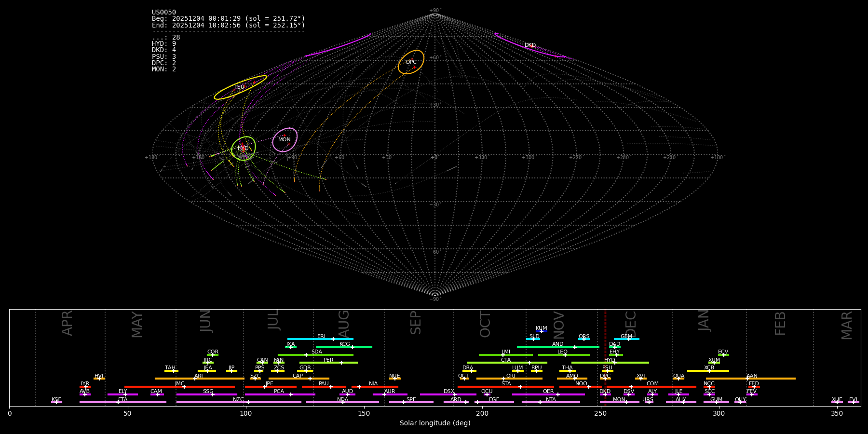The image size is (868, 434).
Task: Click the blue KUM shower bar
Action: (x=542, y=331)
